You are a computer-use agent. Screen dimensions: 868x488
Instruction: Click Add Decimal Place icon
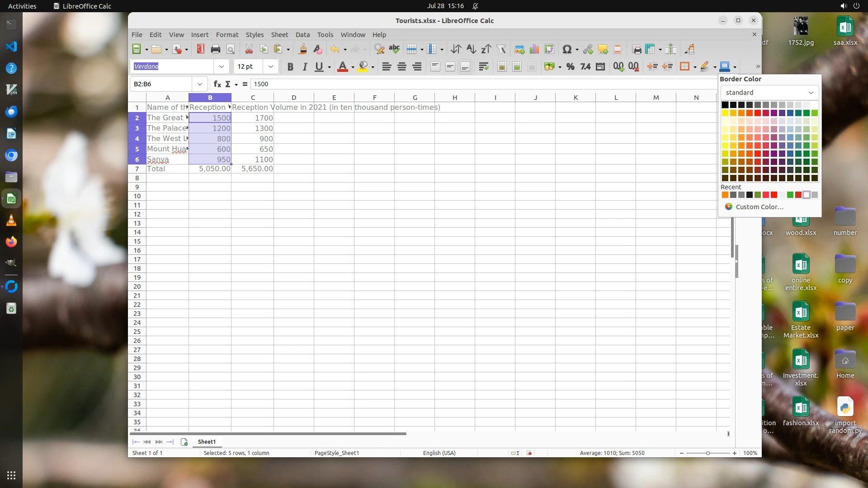pos(618,67)
